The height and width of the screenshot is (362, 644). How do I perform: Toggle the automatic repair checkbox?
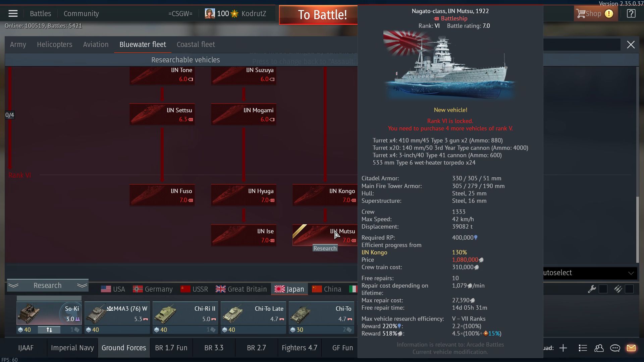click(603, 289)
